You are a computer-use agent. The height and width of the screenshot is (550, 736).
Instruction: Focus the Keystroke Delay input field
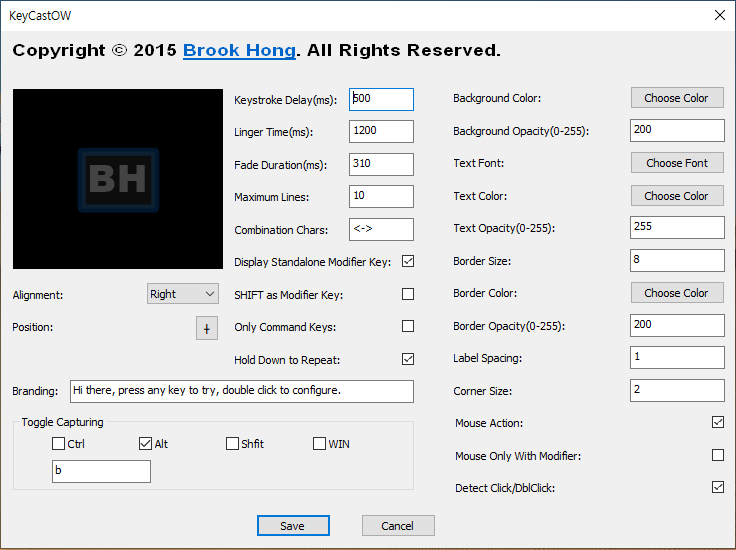coord(381,99)
